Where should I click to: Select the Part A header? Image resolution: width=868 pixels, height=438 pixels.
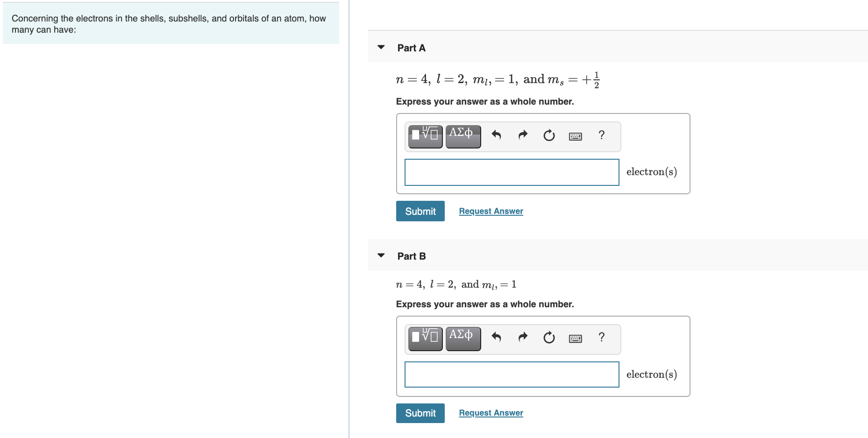[411, 47]
